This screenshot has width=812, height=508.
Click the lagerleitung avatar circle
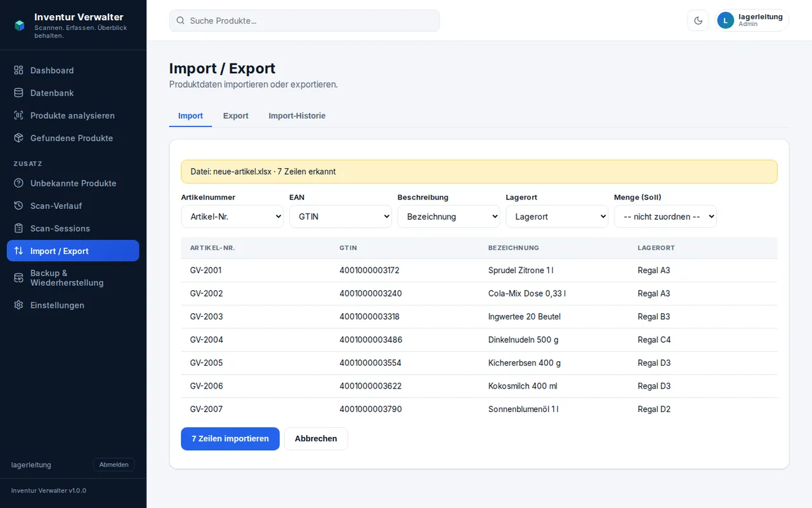(x=726, y=20)
